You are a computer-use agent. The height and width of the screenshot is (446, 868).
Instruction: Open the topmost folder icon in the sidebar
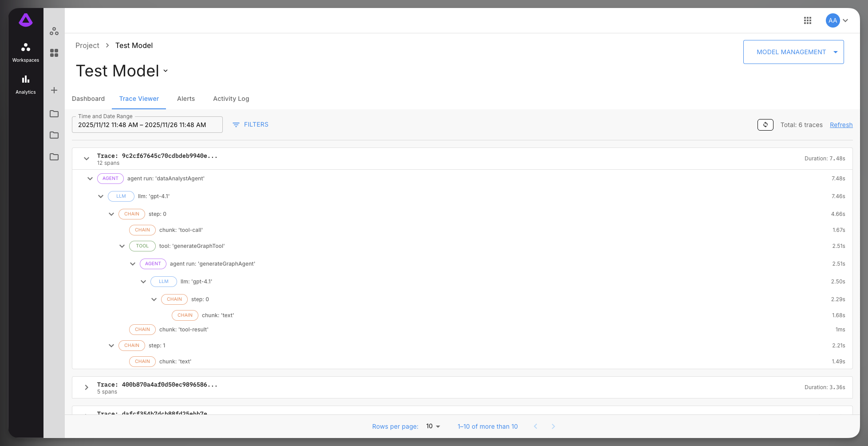(x=54, y=114)
